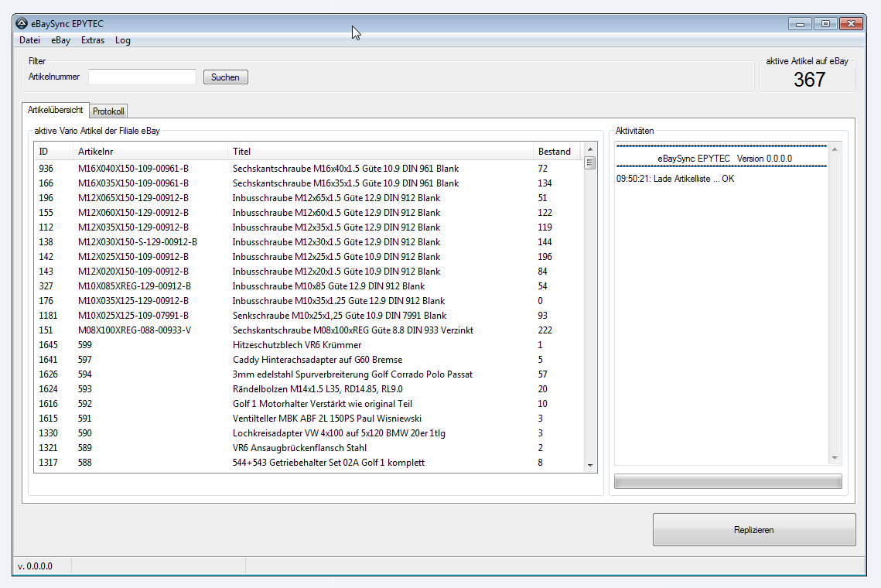Switch to the Protokoll tab
Screen dimensions: 881x588
pos(108,111)
